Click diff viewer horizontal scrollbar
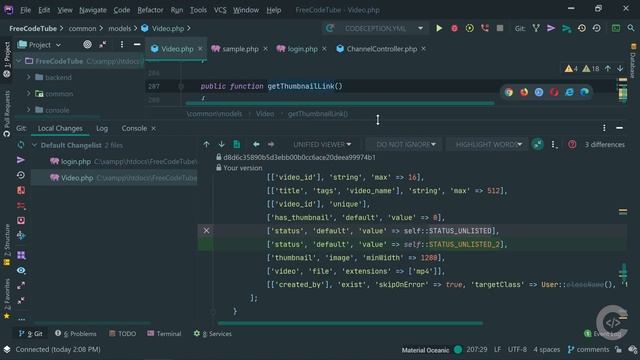The image size is (640, 360). [350, 323]
